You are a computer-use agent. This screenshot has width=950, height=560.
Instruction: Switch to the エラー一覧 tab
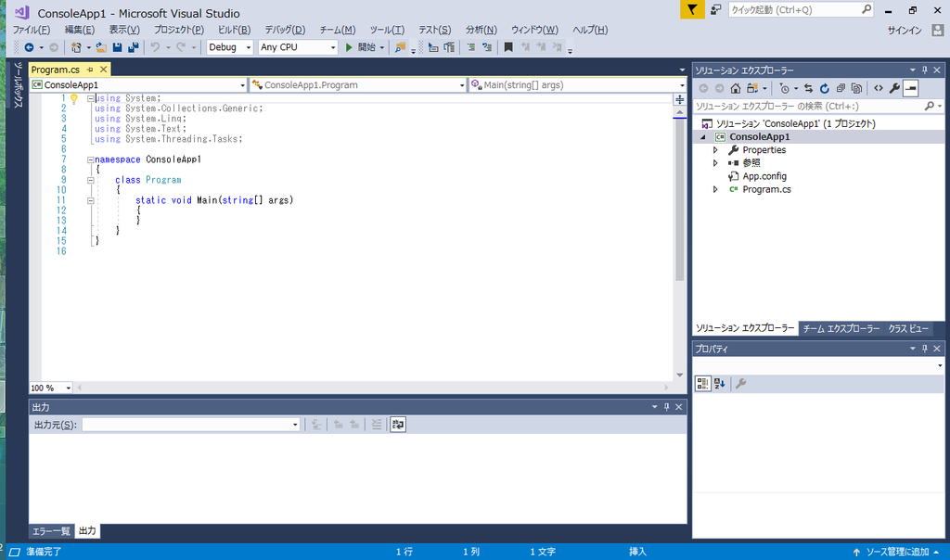(x=51, y=531)
